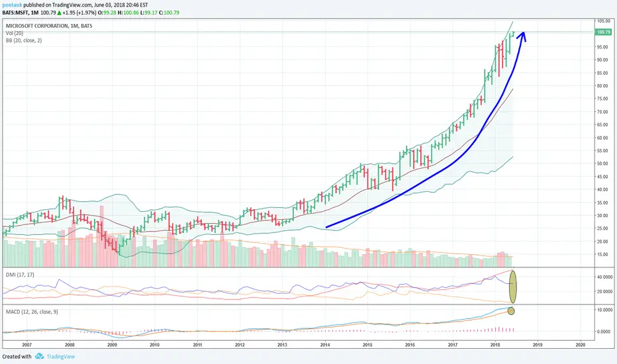Open the poetank author link
617x364 pixels.
12,5
